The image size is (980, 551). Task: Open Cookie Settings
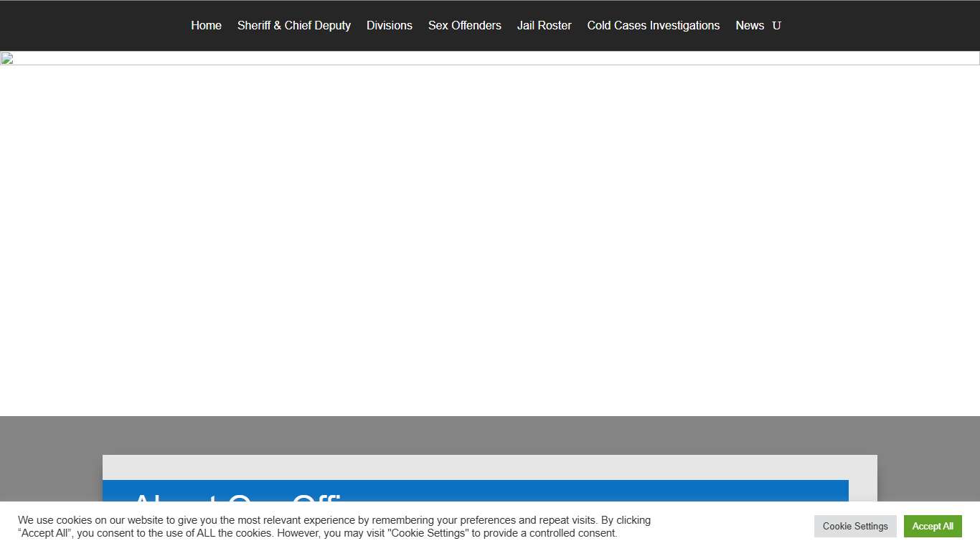(854, 526)
